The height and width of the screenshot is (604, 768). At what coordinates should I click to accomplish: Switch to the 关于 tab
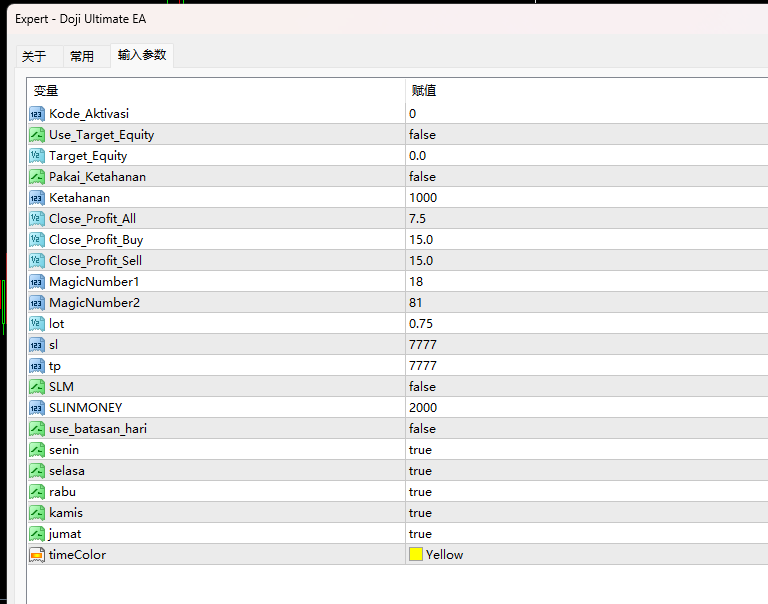coord(35,56)
